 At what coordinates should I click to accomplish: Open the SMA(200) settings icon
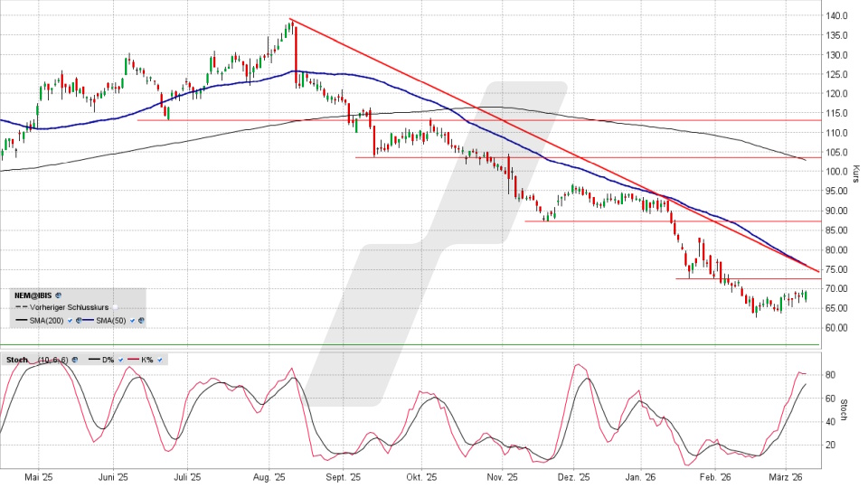coord(79,320)
